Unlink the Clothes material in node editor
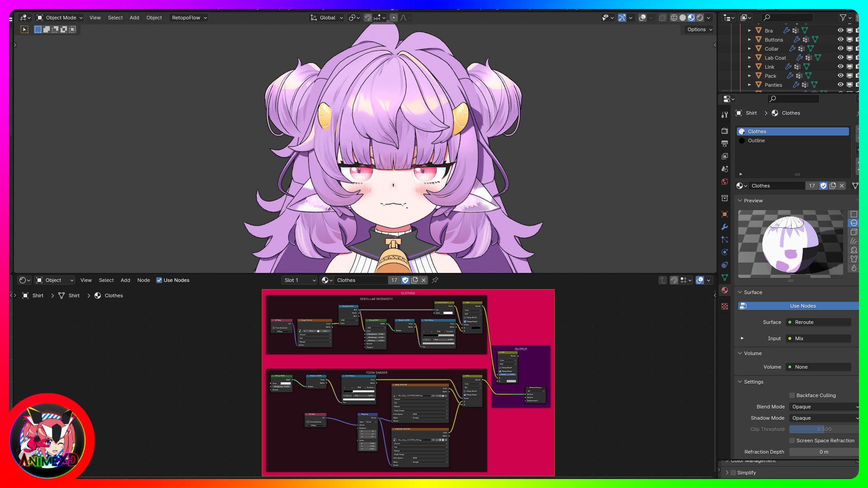This screenshot has height=488, width=868. point(424,280)
